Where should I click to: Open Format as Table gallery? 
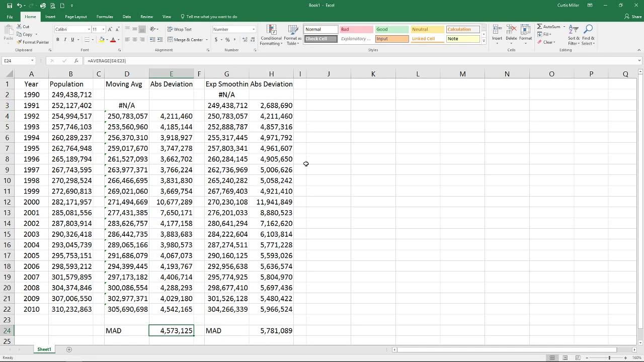click(x=292, y=35)
